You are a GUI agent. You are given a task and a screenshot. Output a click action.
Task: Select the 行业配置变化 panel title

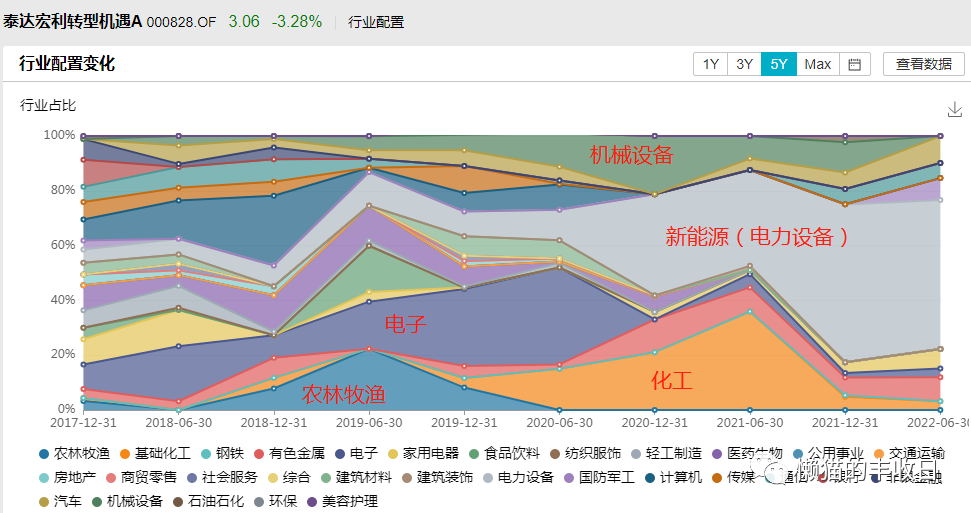[67, 64]
